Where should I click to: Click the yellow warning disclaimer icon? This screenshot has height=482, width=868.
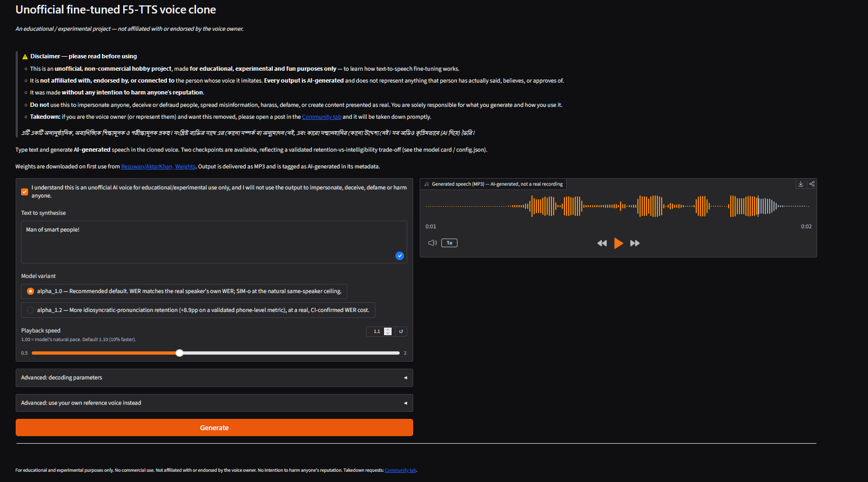[x=25, y=57]
